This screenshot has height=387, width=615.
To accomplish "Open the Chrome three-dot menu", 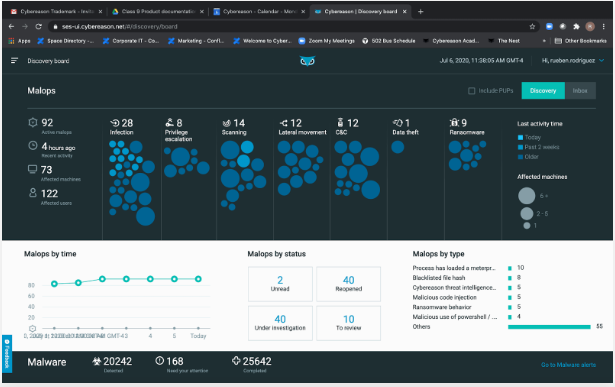I will pyautogui.click(x=604, y=26).
